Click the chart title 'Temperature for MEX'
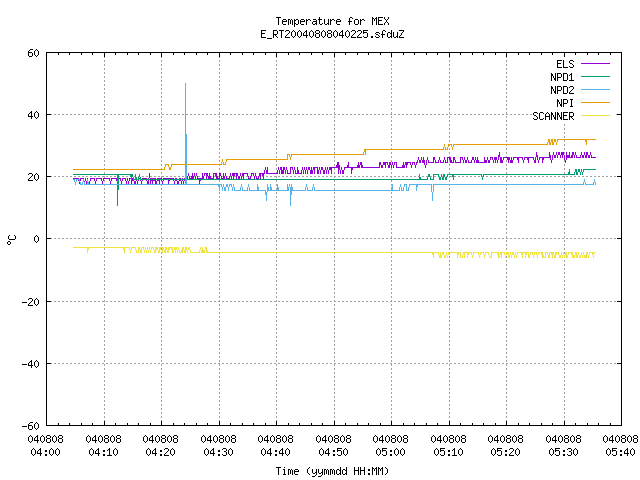The width and height of the screenshot is (640, 480). (x=332, y=21)
